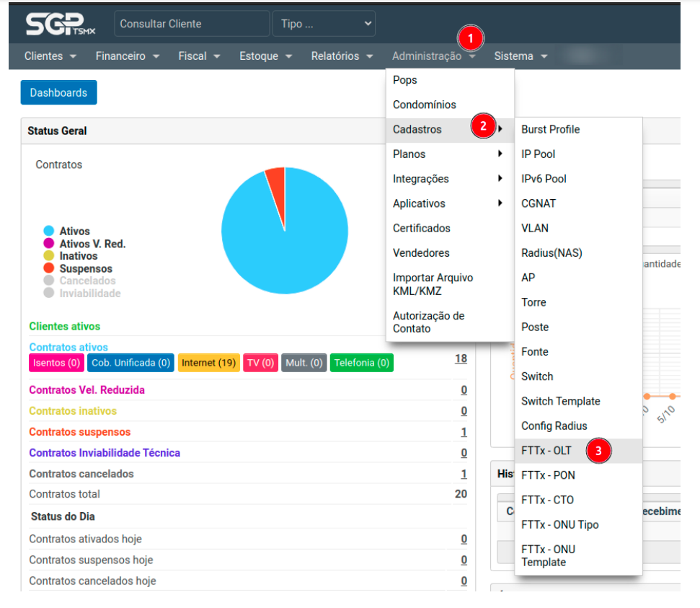Select Certificados in Administração menu
This screenshot has width=700, height=608.
tap(422, 229)
